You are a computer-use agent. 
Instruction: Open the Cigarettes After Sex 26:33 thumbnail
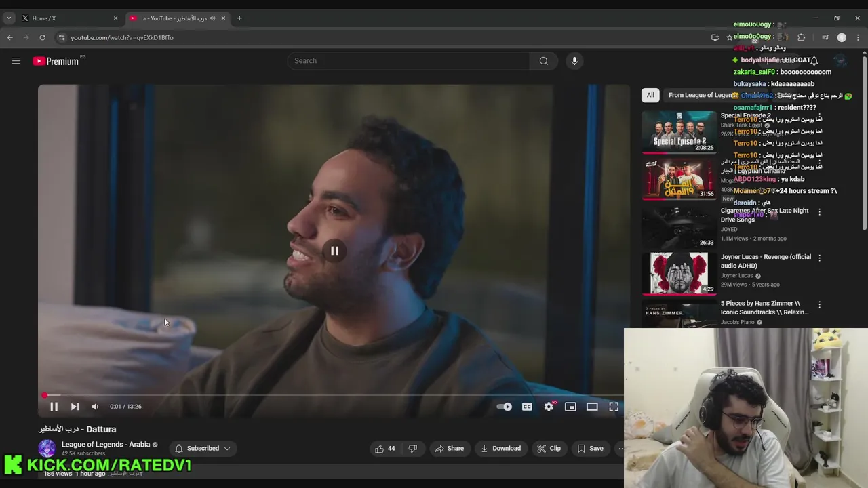point(679,226)
